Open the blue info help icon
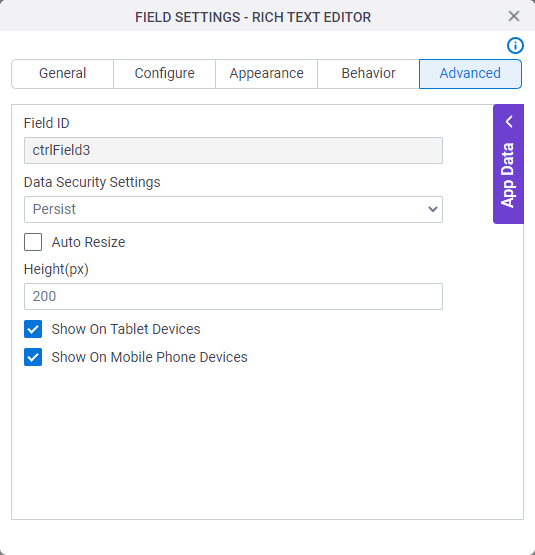This screenshot has width=535, height=555. point(515,46)
